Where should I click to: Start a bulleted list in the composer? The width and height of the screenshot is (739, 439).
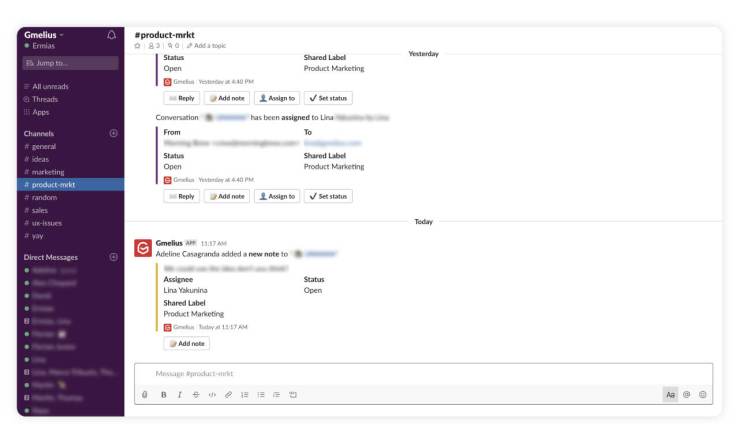[261, 395]
